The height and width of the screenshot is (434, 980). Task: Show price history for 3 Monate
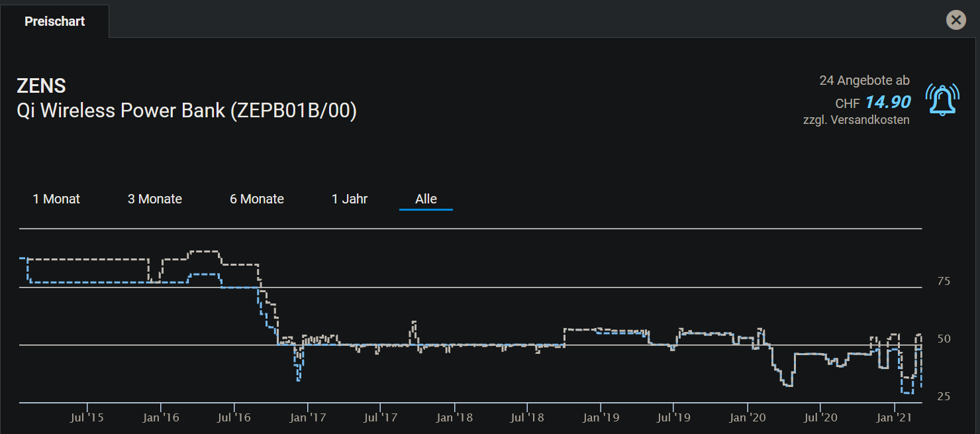(155, 199)
